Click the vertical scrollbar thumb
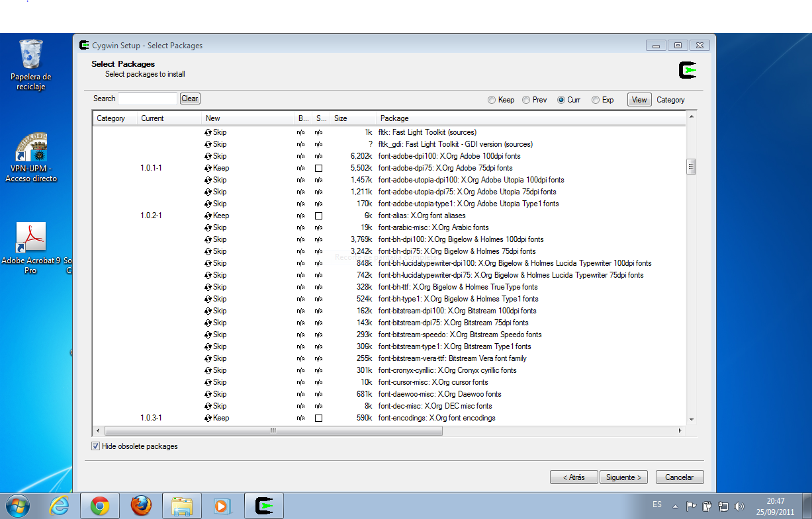This screenshot has width=812, height=519. pyautogui.click(x=692, y=166)
